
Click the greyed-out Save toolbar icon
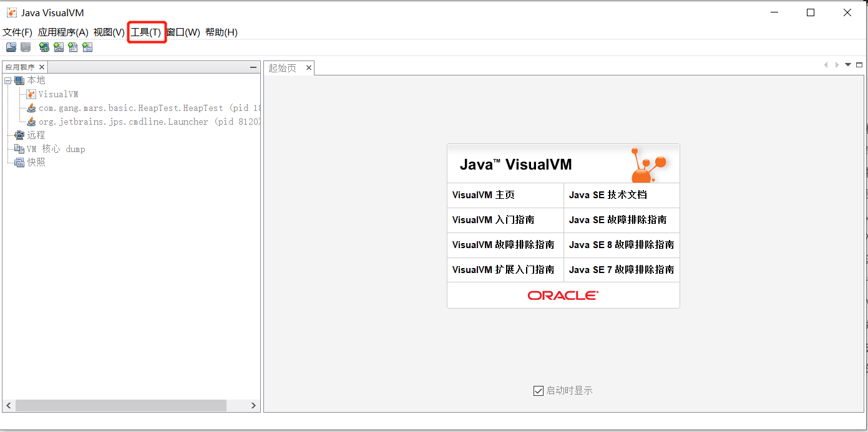point(26,47)
